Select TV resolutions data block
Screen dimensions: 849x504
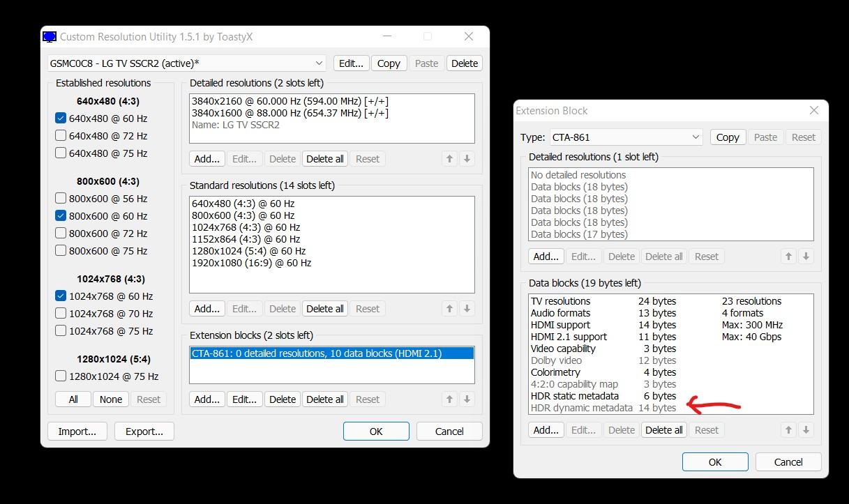671,301
